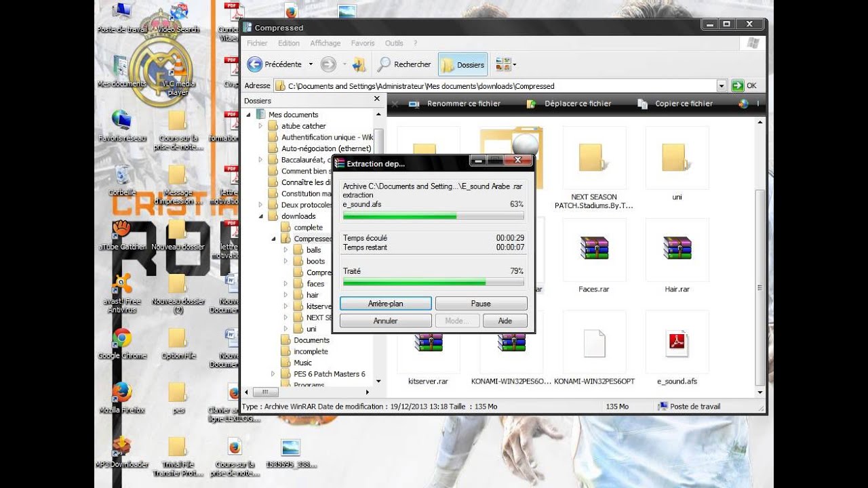Expand the atube catcher tree folder
This screenshot has width=868, height=488.
coord(260,126)
